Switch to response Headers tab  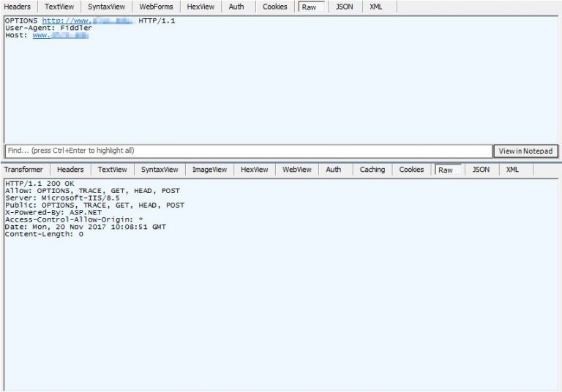(x=70, y=170)
